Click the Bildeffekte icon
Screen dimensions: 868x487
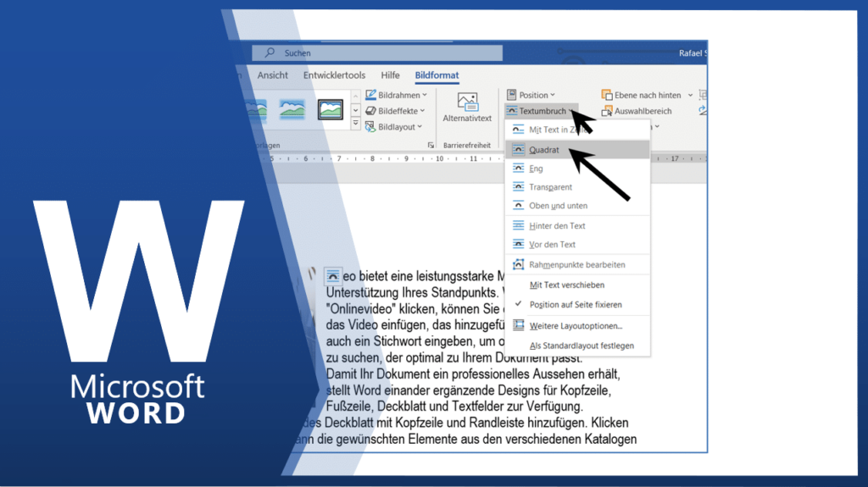370,111
